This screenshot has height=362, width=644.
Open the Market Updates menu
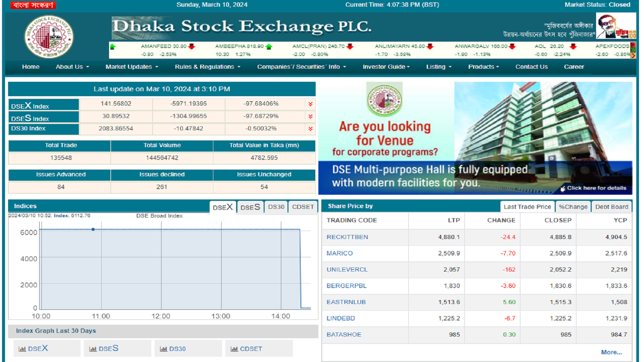(131, 67)
